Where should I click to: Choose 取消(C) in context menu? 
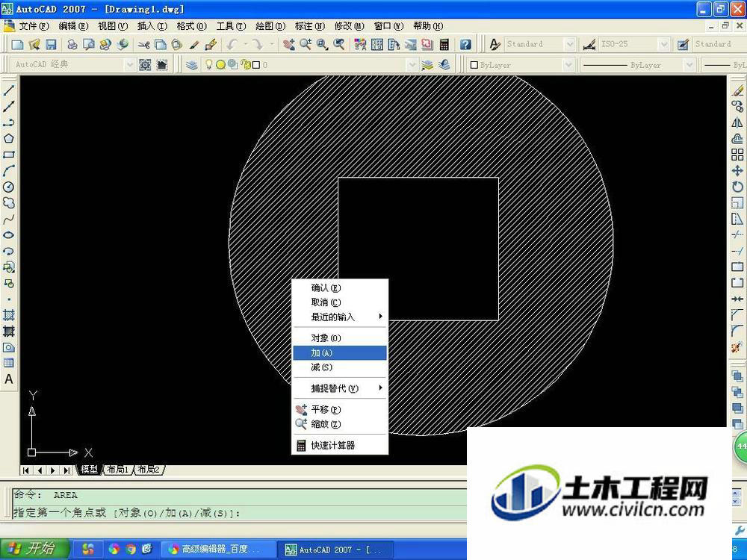340,302
